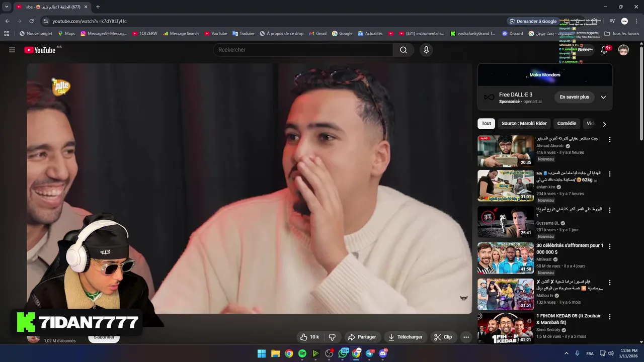
Task: Open the Discord bookmark
Action: (512, 34)
